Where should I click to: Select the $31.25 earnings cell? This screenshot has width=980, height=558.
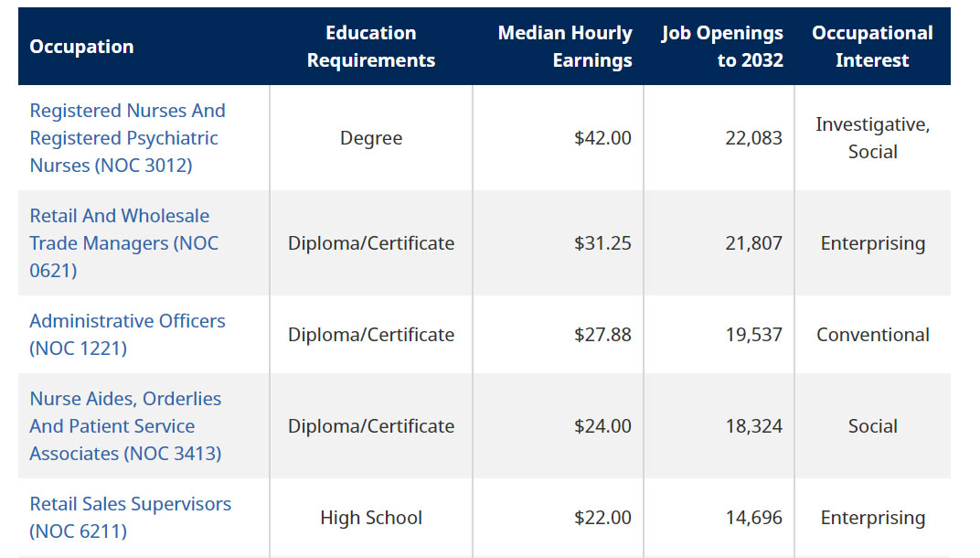(x=602, y=242)
